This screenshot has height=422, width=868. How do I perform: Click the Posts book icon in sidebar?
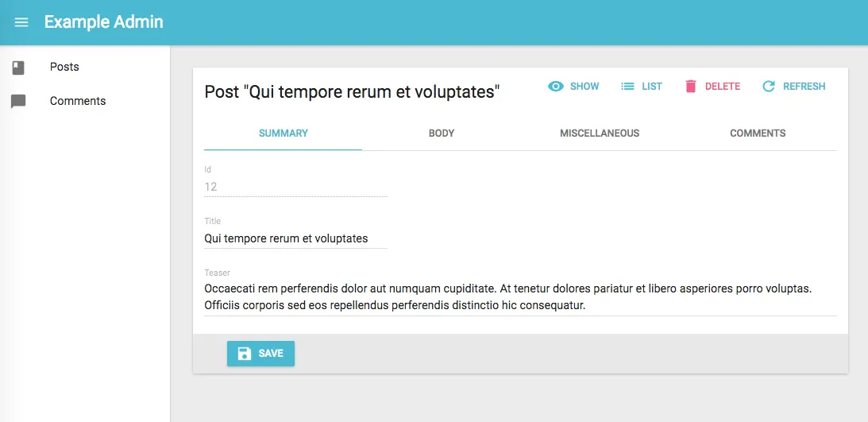18,68
